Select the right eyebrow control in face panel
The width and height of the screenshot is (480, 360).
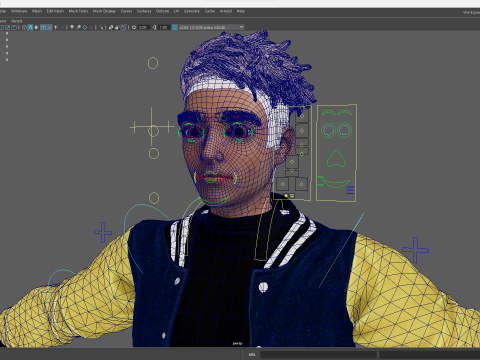344,113
